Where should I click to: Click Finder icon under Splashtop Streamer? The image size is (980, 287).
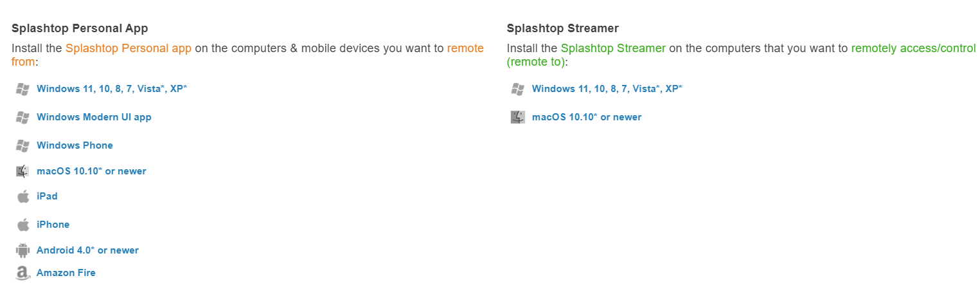(518, 117)
